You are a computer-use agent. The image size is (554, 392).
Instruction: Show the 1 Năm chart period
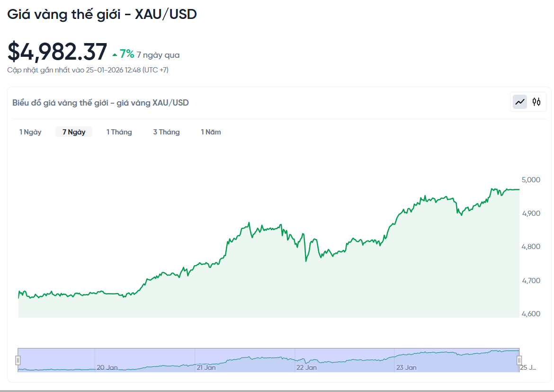[210, 132]
